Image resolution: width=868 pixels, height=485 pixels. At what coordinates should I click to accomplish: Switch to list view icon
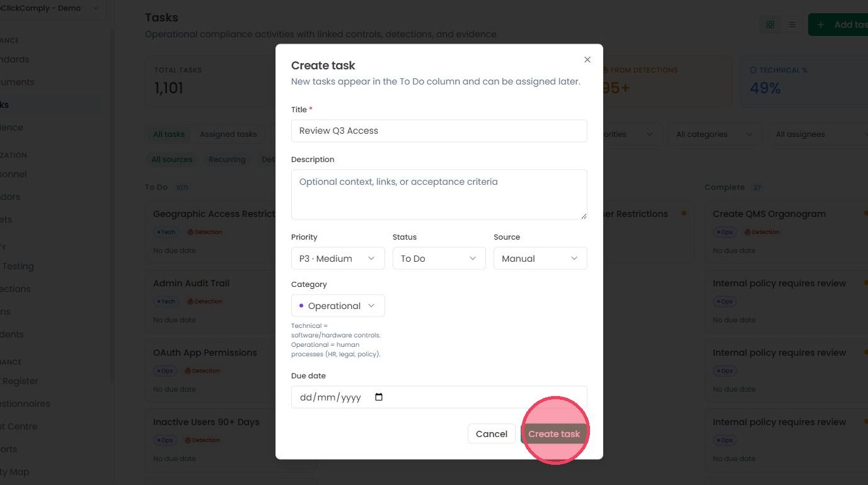791,25
